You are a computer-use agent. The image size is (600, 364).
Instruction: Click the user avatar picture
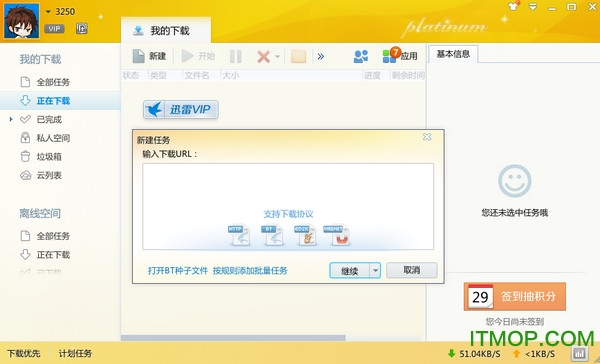(x=21, y=21)
